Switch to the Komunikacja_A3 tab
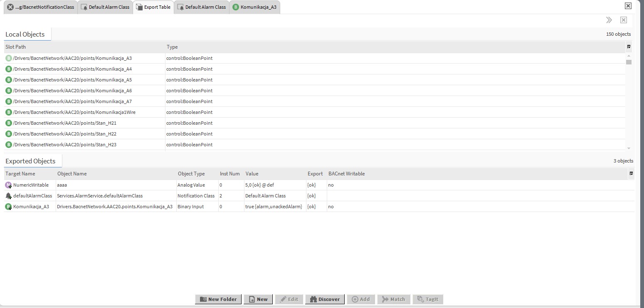644x308 pixels. [254, 7]
